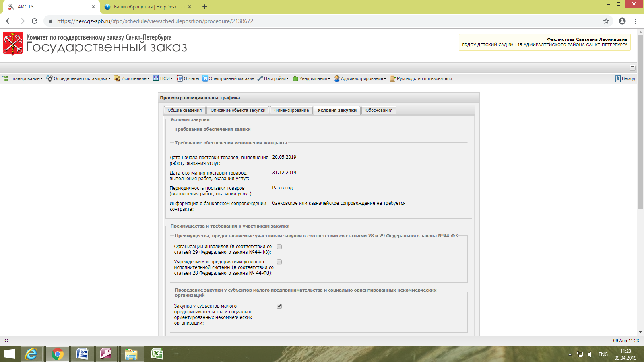Viewport: 644px width, 362px height.
Task: Click the start date value 20.05.2019
Action: 284,157
